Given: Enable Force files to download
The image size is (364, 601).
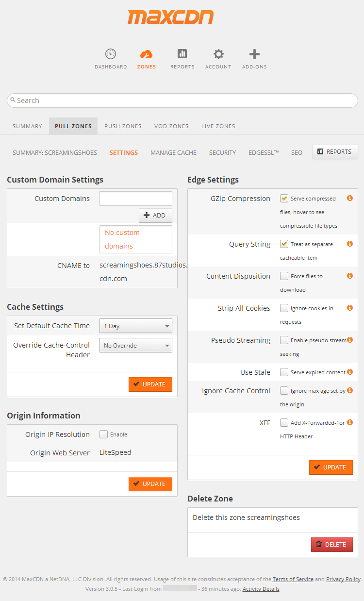Looking at the screenshot, I should coord(284,275).
